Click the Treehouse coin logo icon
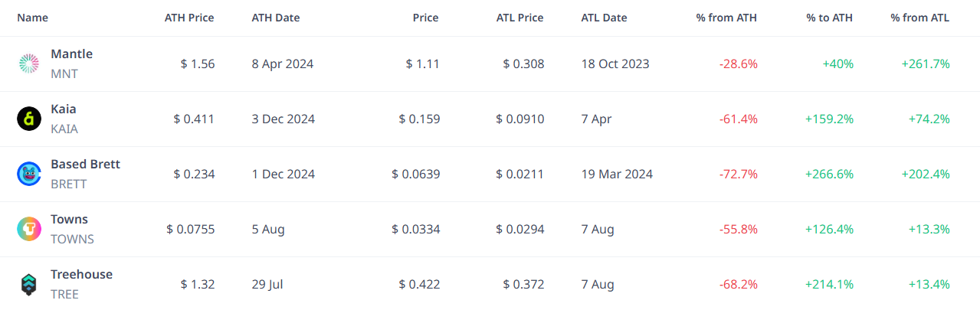980x310 pixels. (x=28, y=285)
